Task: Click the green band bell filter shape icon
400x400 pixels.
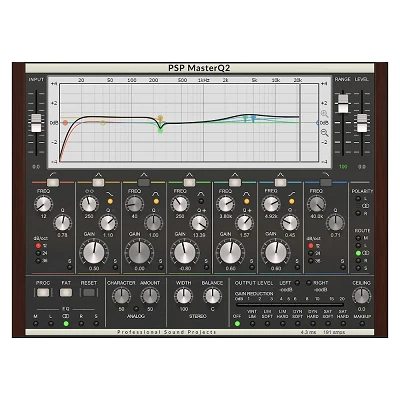Action: [x=201, y=194]
